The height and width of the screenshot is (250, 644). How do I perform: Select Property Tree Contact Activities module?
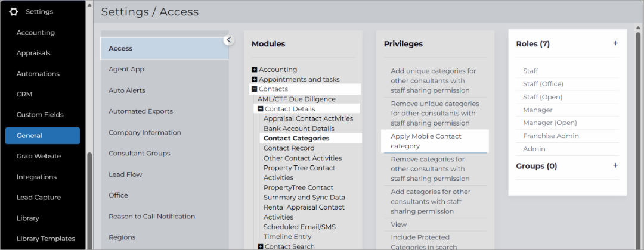coord(299,173)
